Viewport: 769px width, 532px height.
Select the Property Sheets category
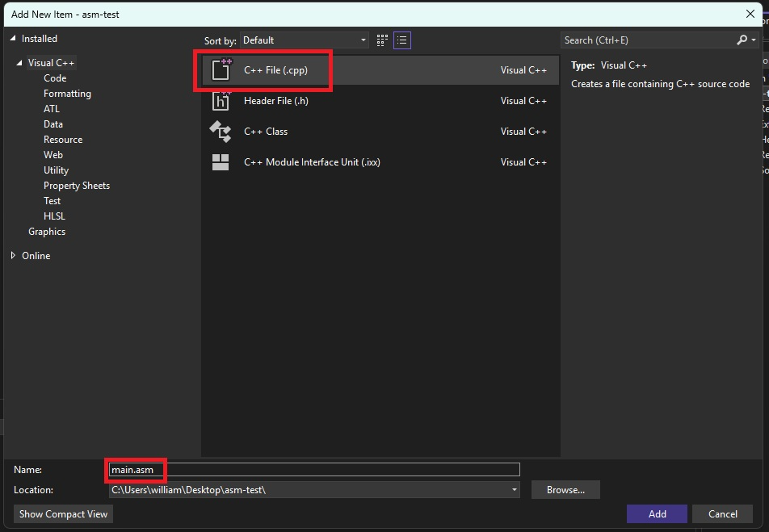click(77, 186)
